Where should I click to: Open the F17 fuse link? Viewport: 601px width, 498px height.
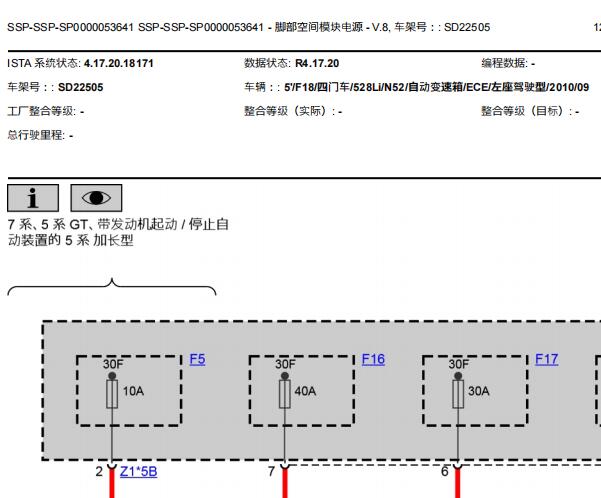tap(547, 359)
